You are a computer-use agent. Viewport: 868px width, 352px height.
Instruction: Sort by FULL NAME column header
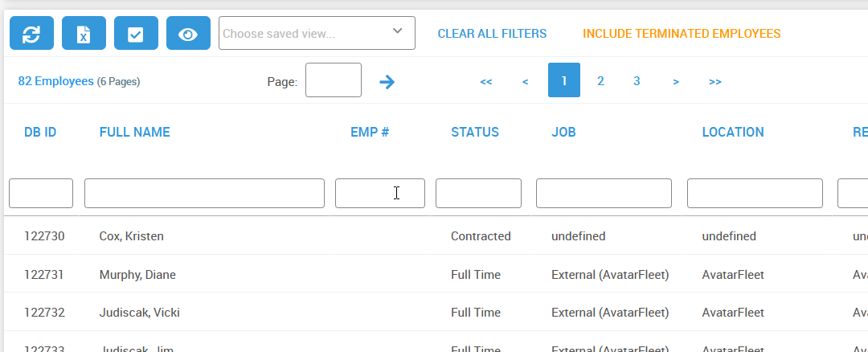click(134, 133)
